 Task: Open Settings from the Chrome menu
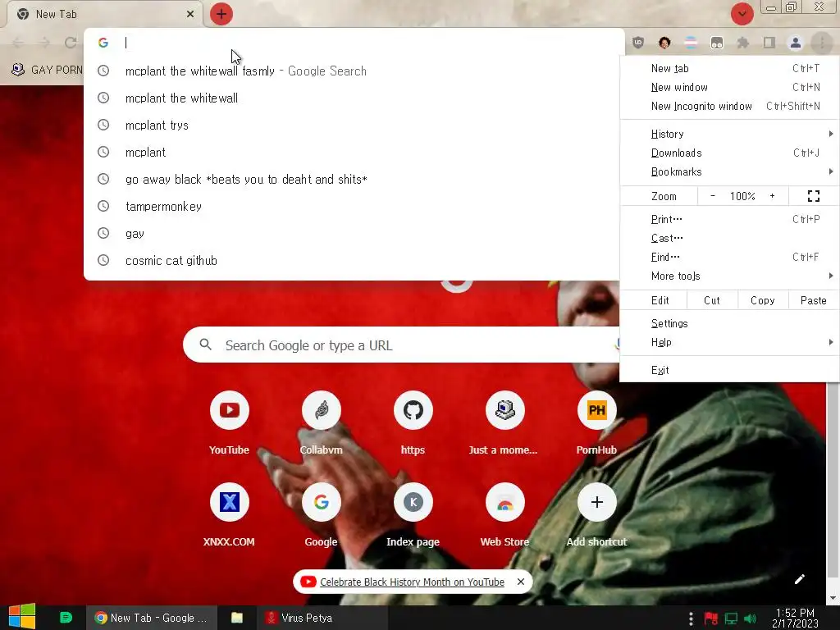(x=729, y=323)
